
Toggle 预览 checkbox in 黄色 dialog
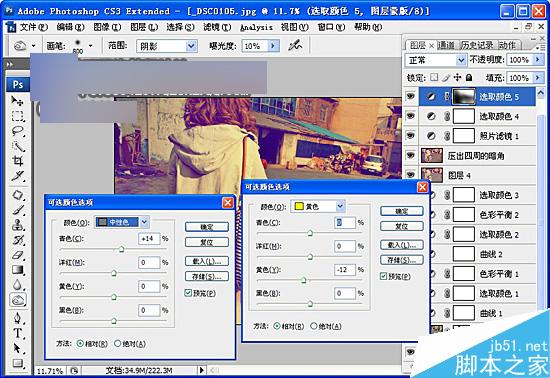[383, 276]
